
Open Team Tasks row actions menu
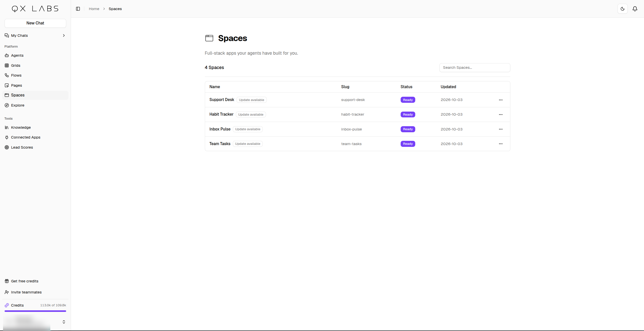(x=501, y=144)
